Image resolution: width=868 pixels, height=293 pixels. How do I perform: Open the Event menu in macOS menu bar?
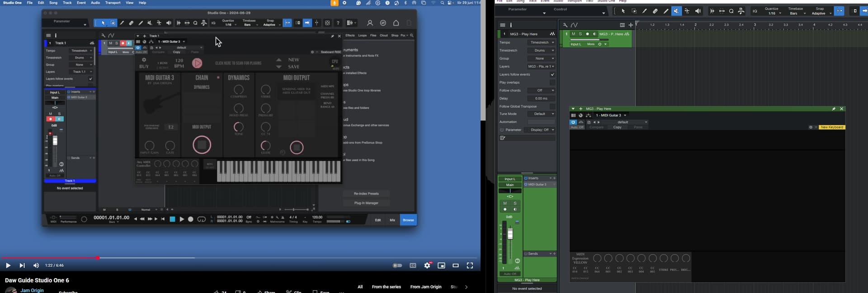click(x=81, y=3)
